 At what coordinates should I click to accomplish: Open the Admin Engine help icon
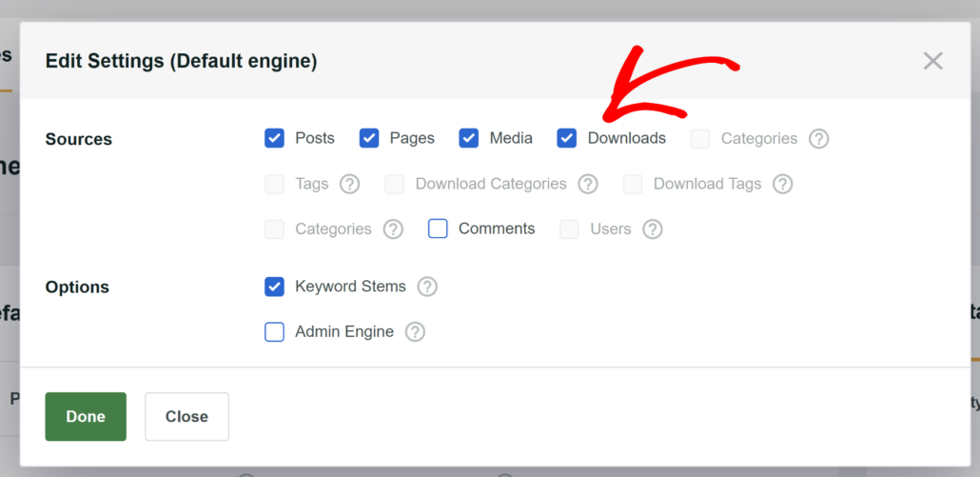(415, 332)
